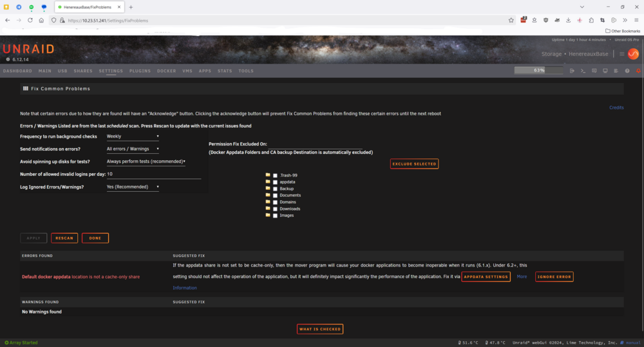Click the folder icon next to appdata

pyautogui.click(x=268, y=182)
